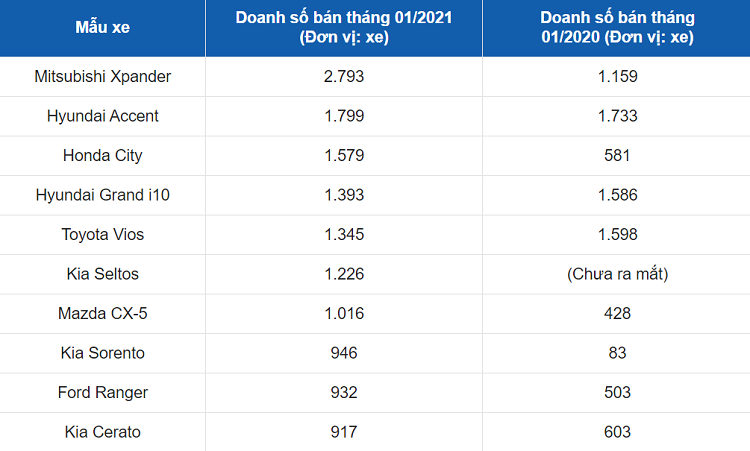The height and width of the screenshot is (451, 750).
Task: Select the January 2021 sales column header
Action: (x=344, y=28)
